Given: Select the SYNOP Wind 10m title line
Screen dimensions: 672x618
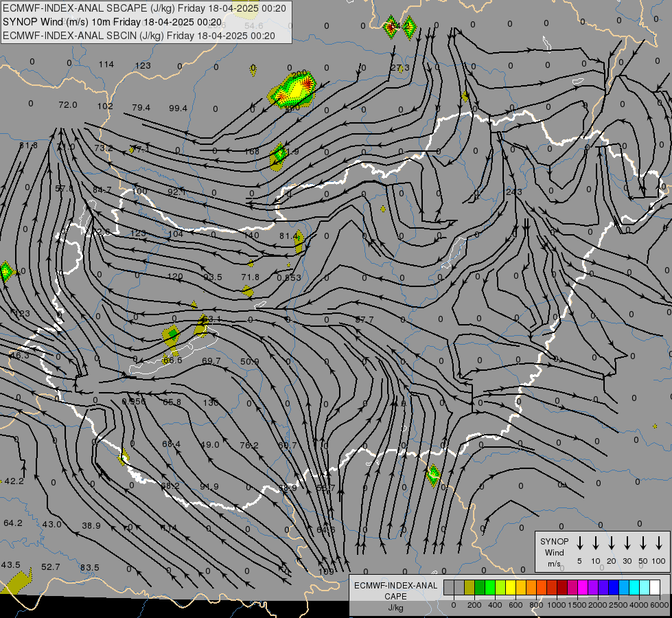Looking at the screenshot, I should [x=113, y=22].
